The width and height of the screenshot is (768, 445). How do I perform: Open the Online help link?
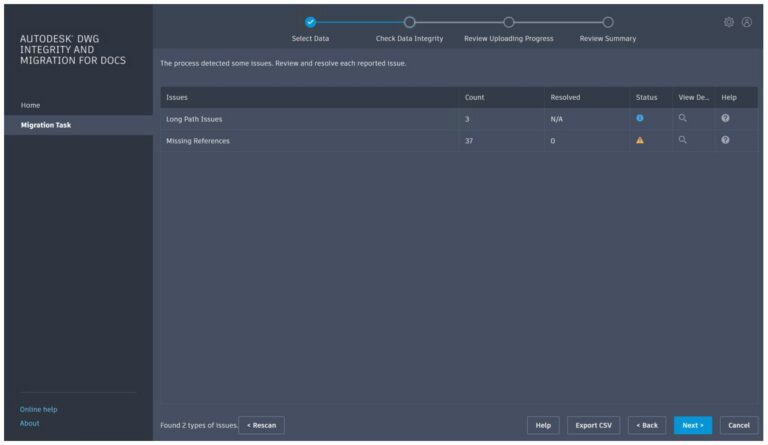(x=38, y=409)
